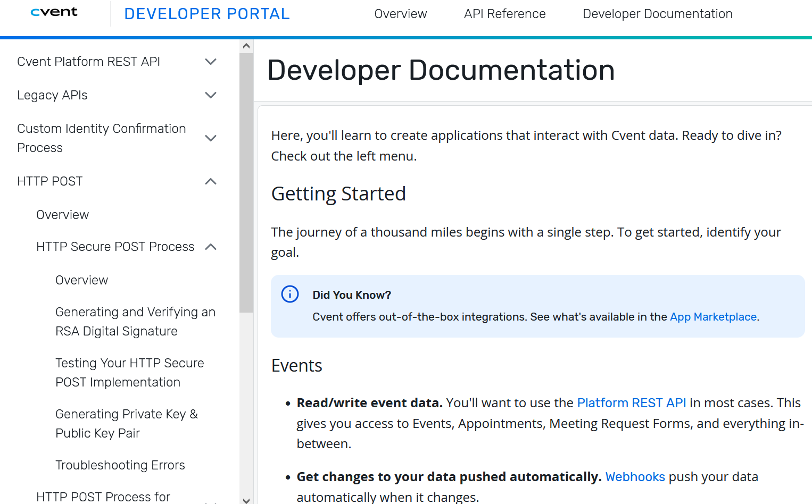The height and width of the screenshot is (504, 812).
Task: Click the sidebar scrollbar thumb
Action: pyautogui.click(x=246, y=182)
